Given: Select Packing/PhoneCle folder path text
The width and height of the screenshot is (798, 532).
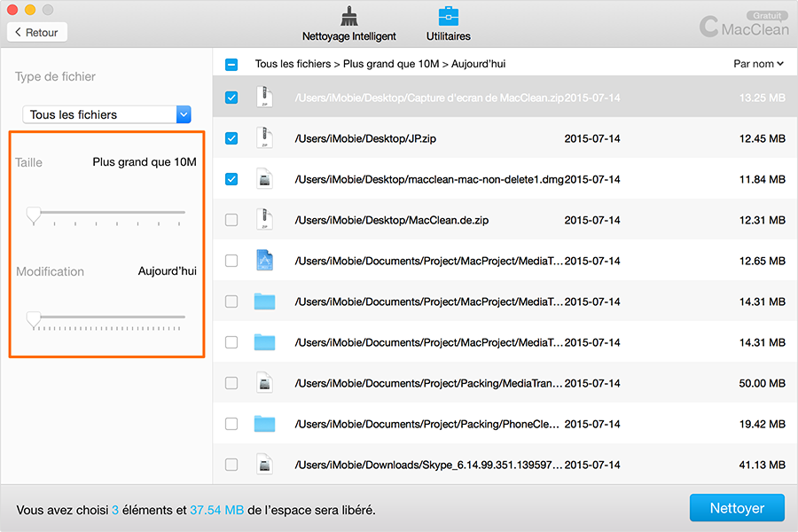Looking at the screenshot, I should click(426, 424).
